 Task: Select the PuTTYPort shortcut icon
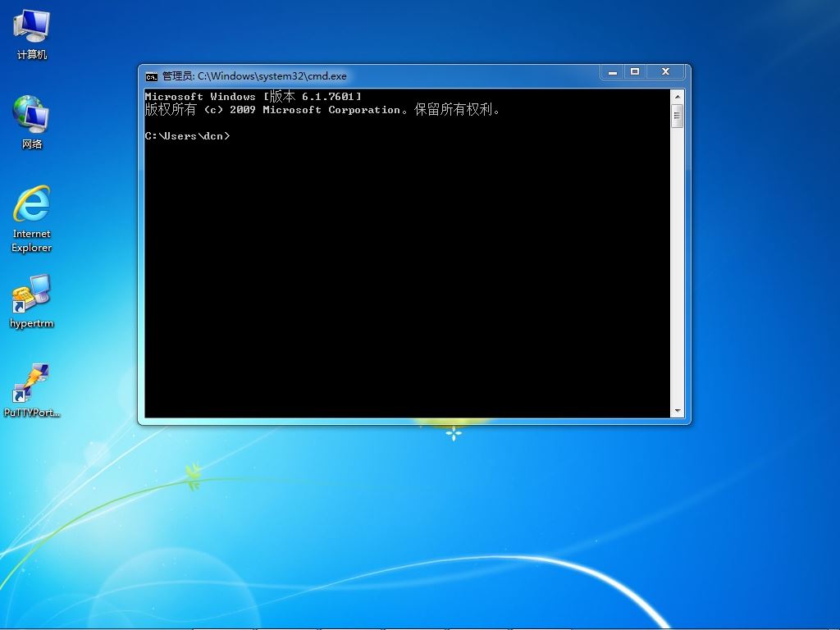click(x=32, y=390)
